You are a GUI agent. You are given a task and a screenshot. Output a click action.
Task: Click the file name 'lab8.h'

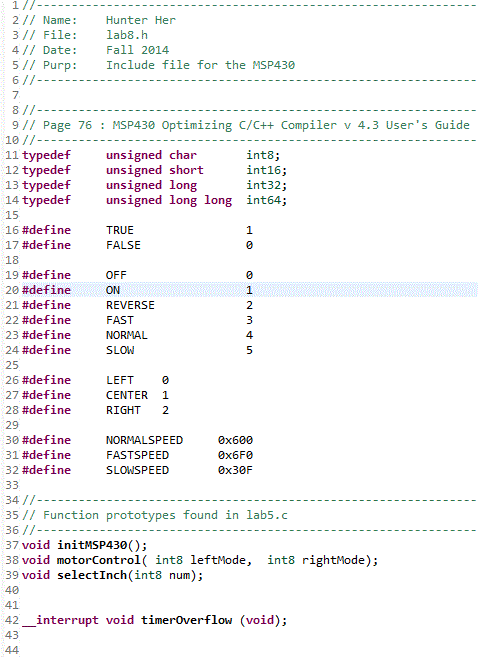tap(127, 35)
